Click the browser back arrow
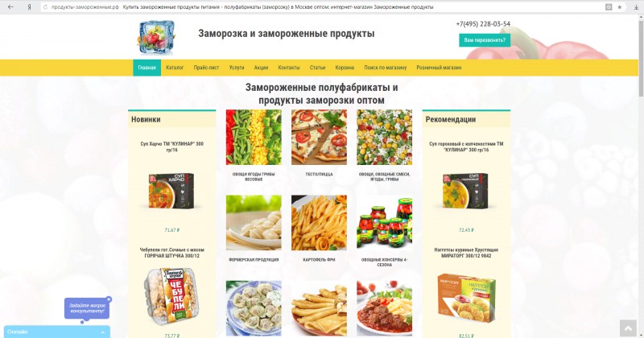The width and height of the screenshot is (644, 338). [x=10, y=7]
